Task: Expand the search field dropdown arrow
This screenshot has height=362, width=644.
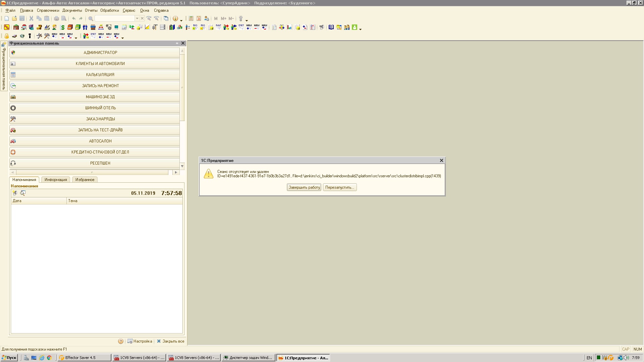Action: coord(137,18)
